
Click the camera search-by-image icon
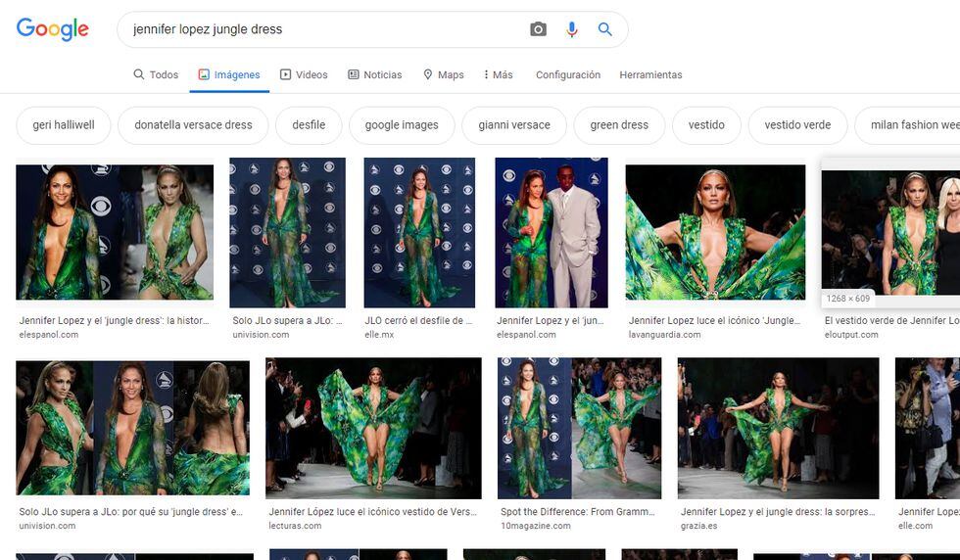(538, 29)
